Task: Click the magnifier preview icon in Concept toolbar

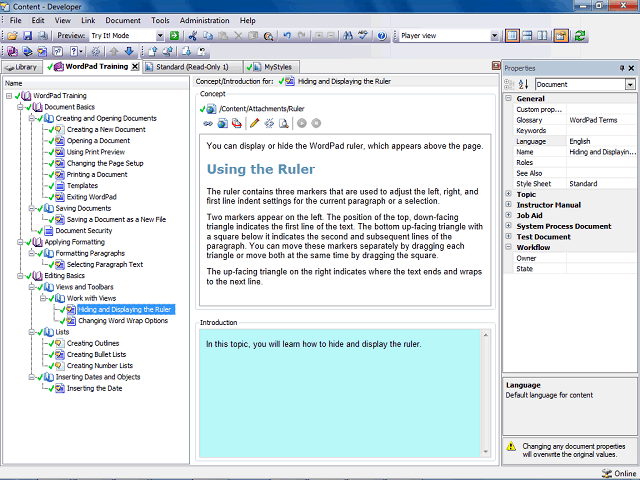Action: [284, 123]
